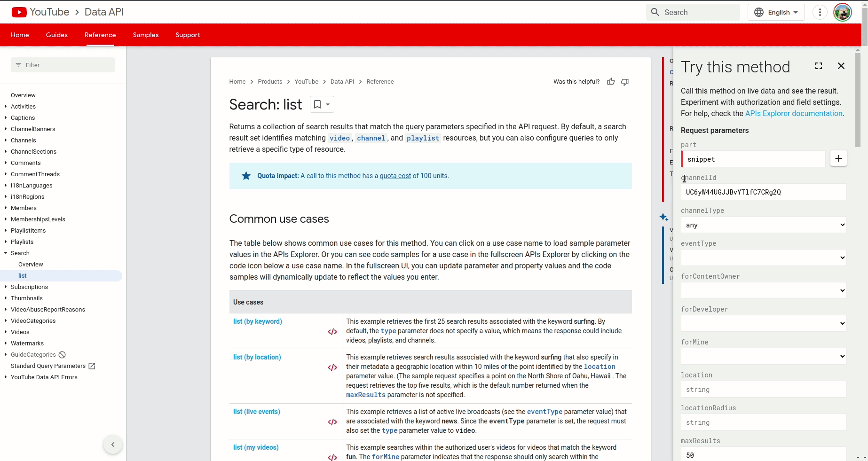Open the APIs Explorer documentation link
Viewport: 868px width, 461px height.
point(793,113)
